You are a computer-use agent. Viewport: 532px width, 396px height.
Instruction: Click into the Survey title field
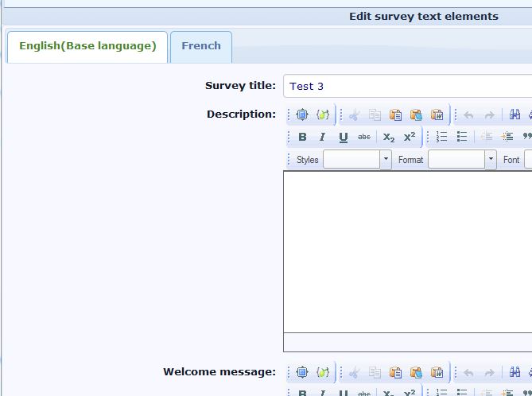click(x=407, y=86)
